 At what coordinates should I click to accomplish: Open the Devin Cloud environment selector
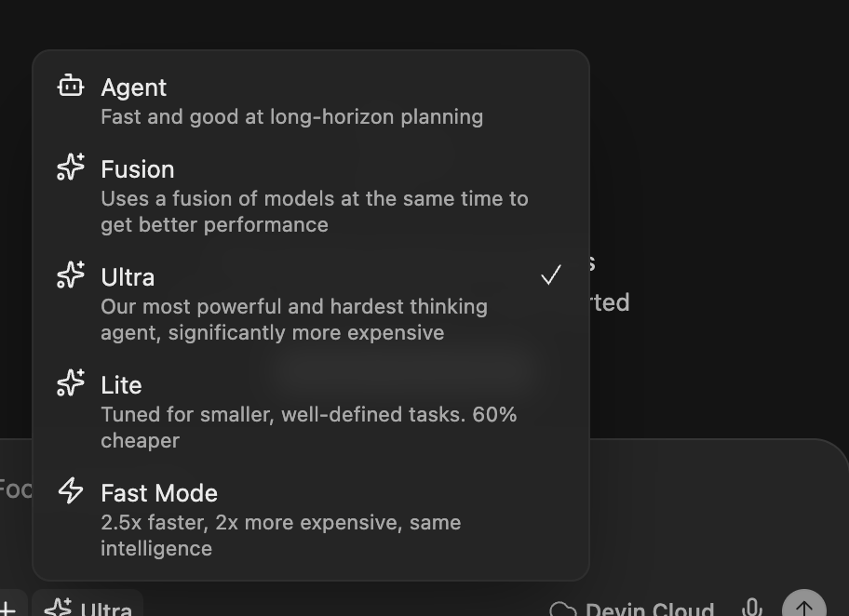click(x=632, y=609)
